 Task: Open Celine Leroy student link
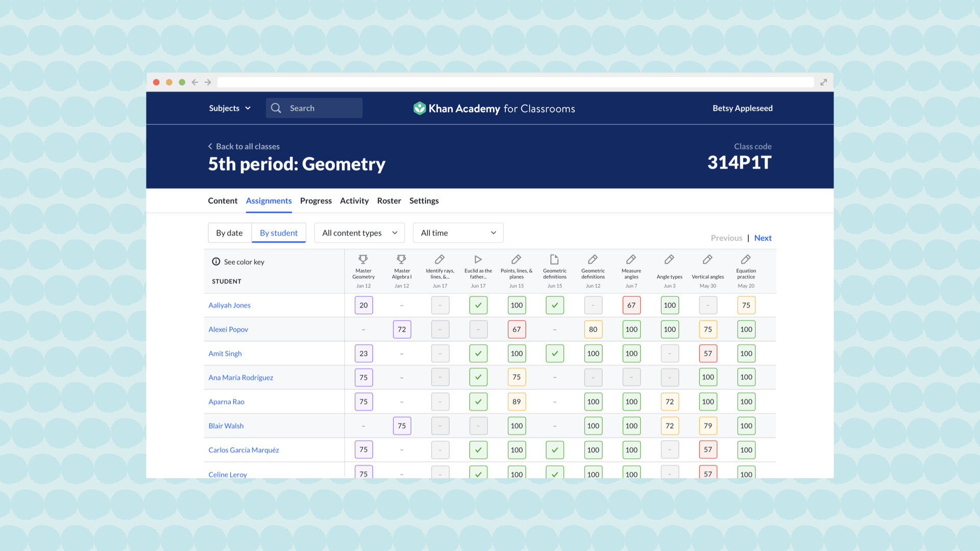(x=228, y=474)
